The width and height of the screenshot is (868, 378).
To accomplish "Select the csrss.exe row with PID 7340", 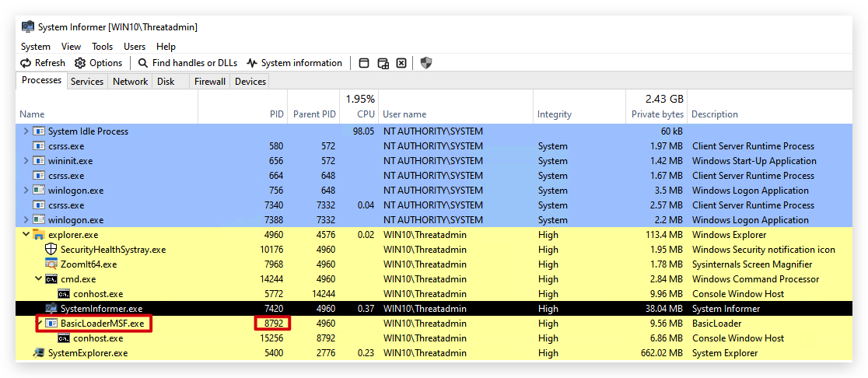I will coord(435,205).
